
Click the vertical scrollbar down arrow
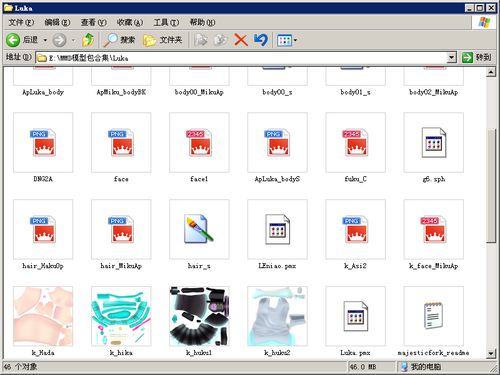pyautogui.click(x=491, y=353)
